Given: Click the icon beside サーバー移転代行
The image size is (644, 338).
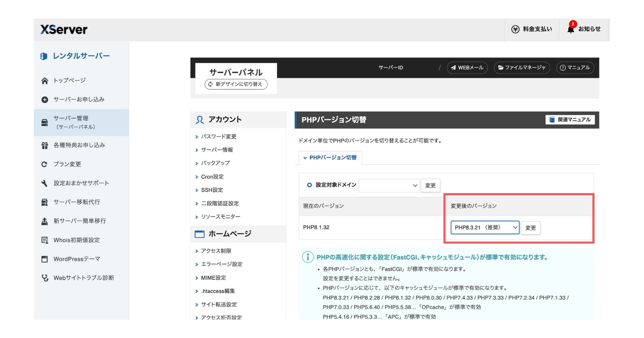Looking at the screenshot, I should (45, 202).
